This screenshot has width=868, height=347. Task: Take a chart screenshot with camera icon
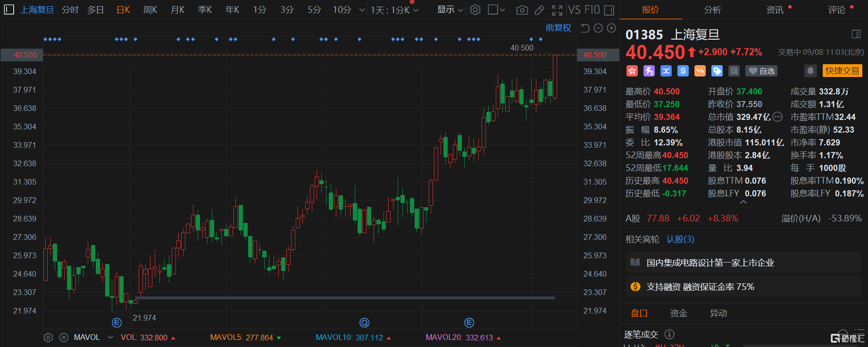click(x=522, y=10)
